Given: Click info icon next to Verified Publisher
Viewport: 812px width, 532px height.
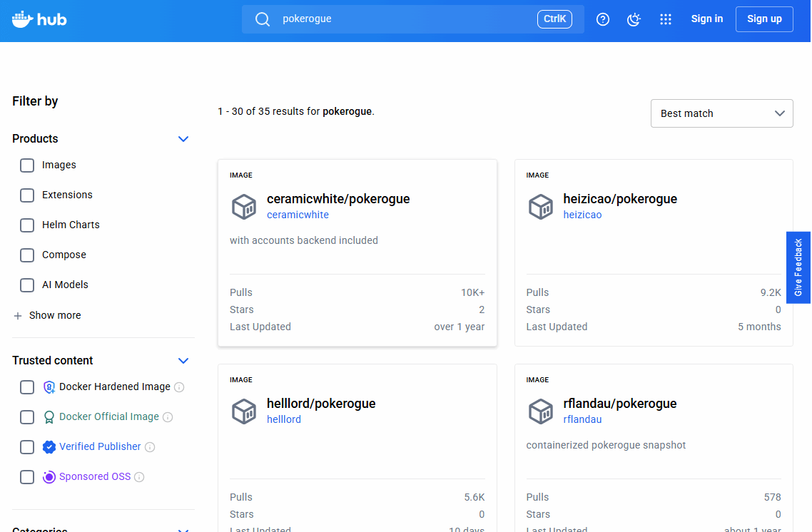Looking at the screenshot, I should tap(150, 447).
